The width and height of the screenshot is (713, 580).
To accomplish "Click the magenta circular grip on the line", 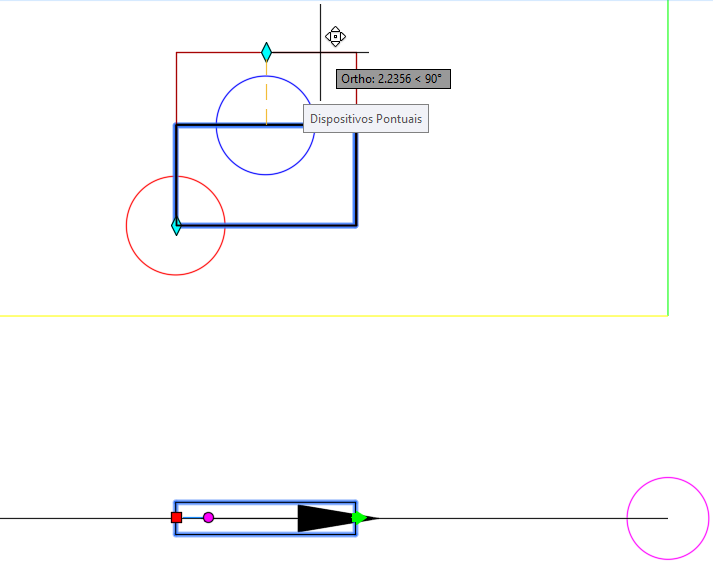I will pyautogui.click(x=208, y=517).
